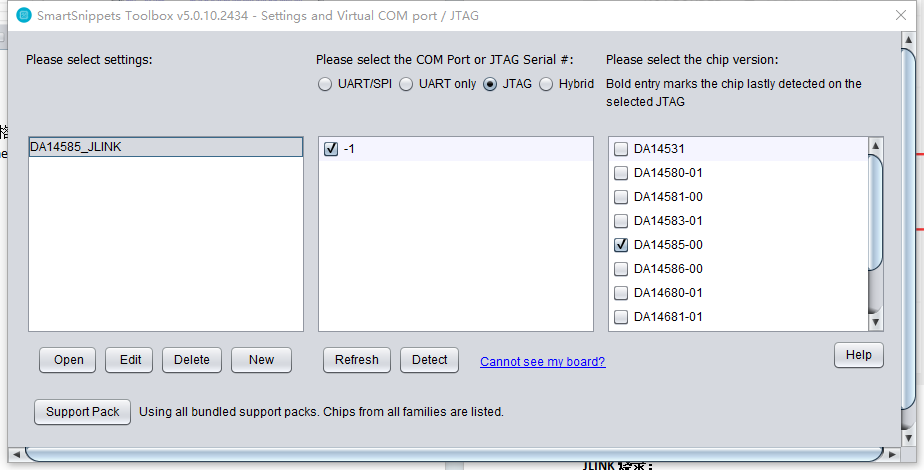Tick the DA14580-01 checkbox
Viewport: 924px width, 470px height.
[x=621, y=173]
